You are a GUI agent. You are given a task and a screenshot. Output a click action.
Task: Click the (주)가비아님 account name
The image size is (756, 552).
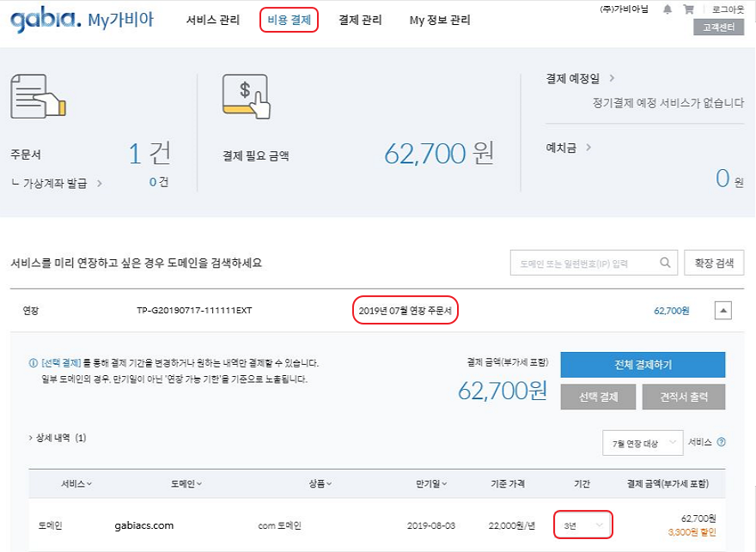click(624, 9)
